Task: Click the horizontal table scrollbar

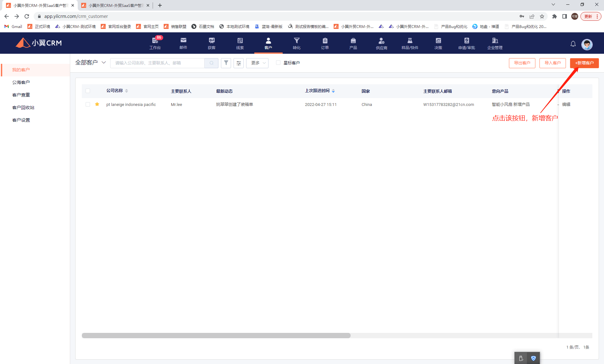Action: pos(216,335)
